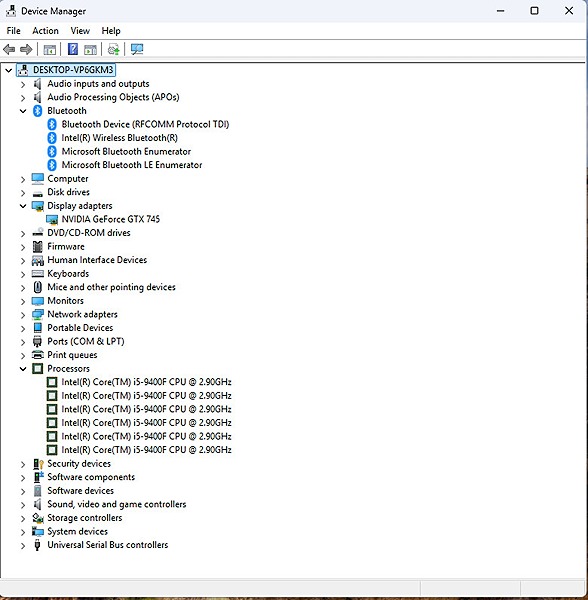Click the Properties pane toolbar icon

point(90,49)
